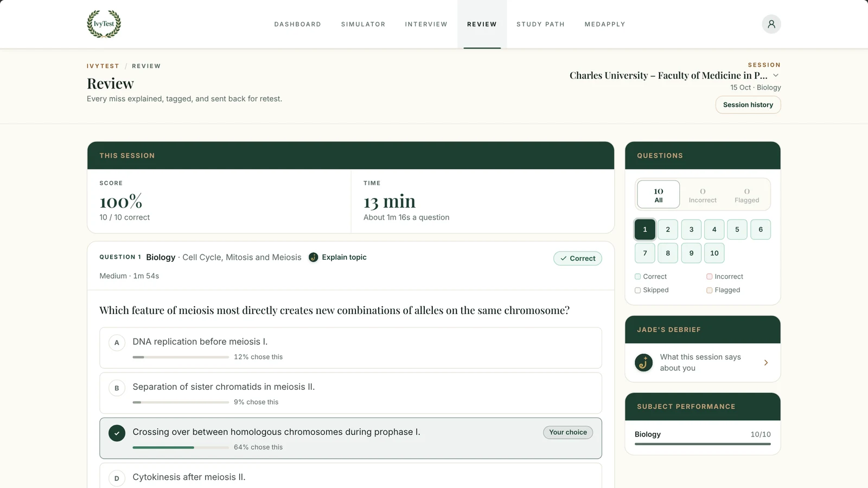
Task: Click the Flagged legend swatch
Action: click(x=709, y=290)
